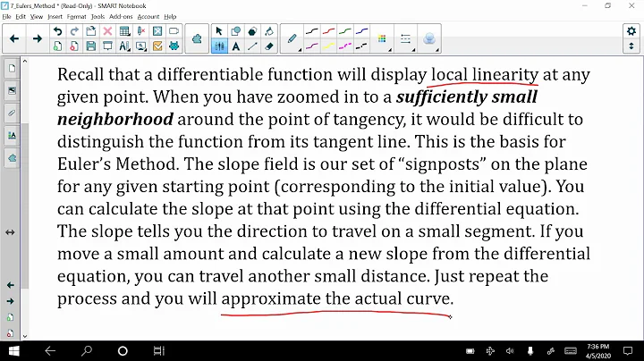
Task: Open the Table insert dropdown
Action: (x=124, y=31)
